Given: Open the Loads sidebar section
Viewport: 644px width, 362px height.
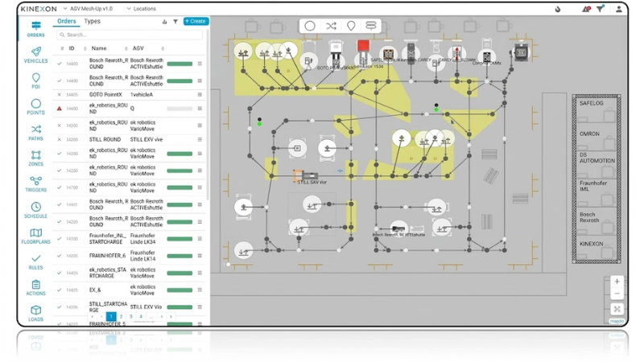Looking at the screenshot, I should [35, 314].
